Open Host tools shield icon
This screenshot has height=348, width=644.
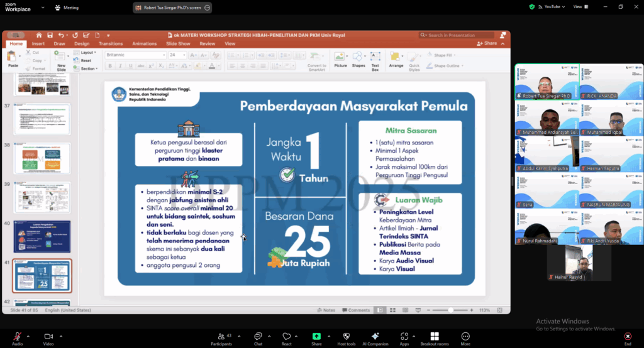coord(346,337)
